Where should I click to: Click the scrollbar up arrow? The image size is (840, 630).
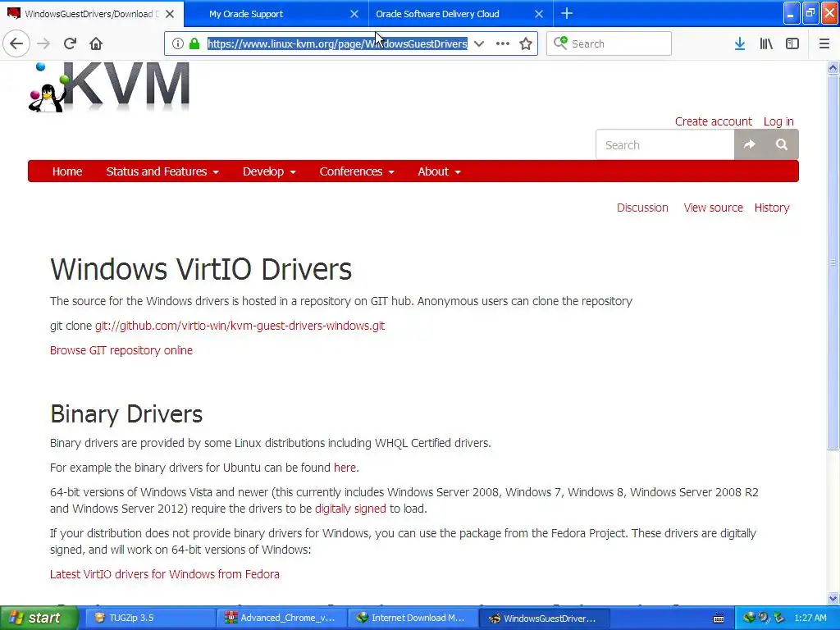(833, 67)
